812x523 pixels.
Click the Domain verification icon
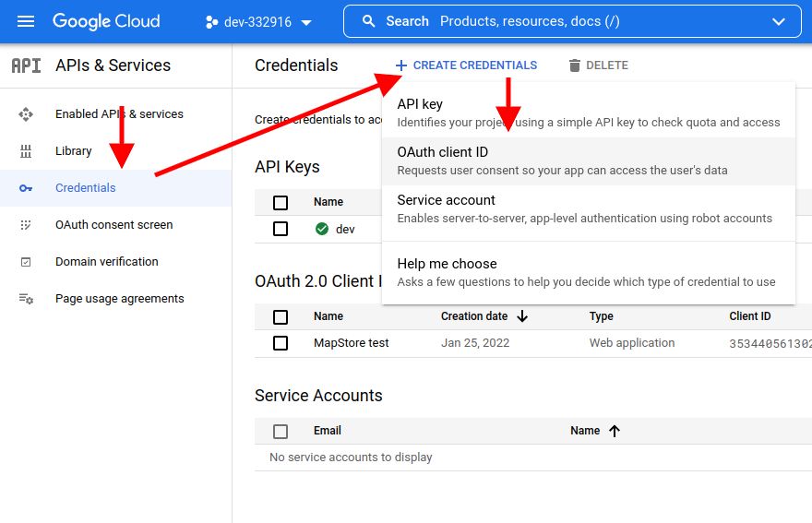26,262
